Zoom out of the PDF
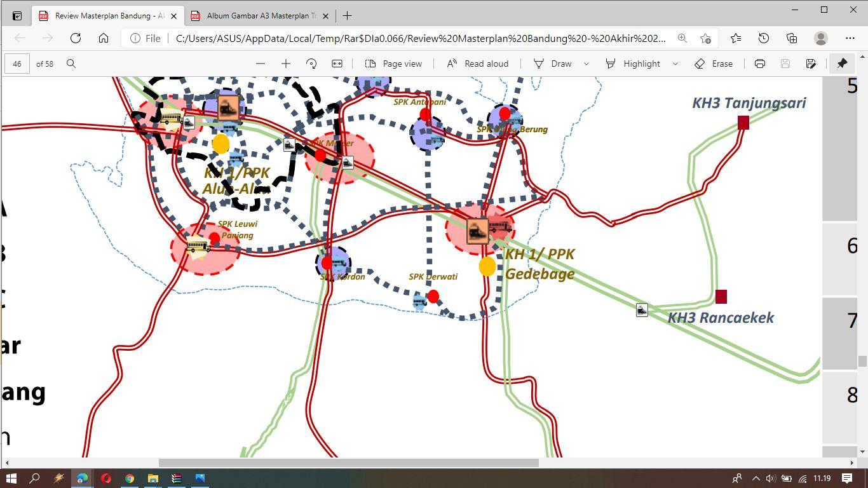Image resolution: width=868 pixels, height=488 pixels. coord(261,64)
